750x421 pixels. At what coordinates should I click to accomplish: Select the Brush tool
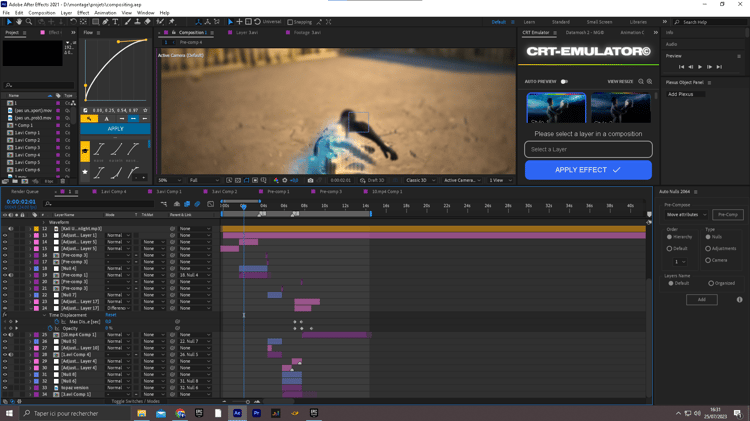(128, 22)
